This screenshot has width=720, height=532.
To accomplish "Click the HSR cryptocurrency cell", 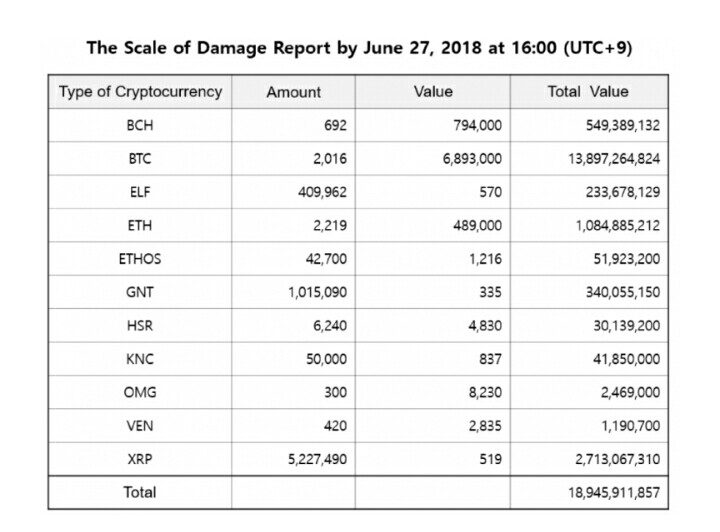I will click(139, 325).
